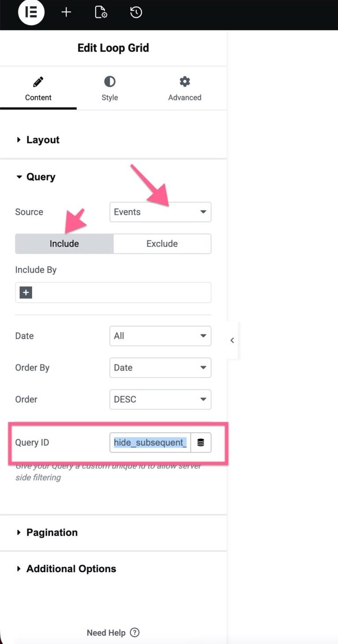This screenshot has height=644, width=338.
Task: Add a new element using the plus icon
Action: (x=66, y=13)
